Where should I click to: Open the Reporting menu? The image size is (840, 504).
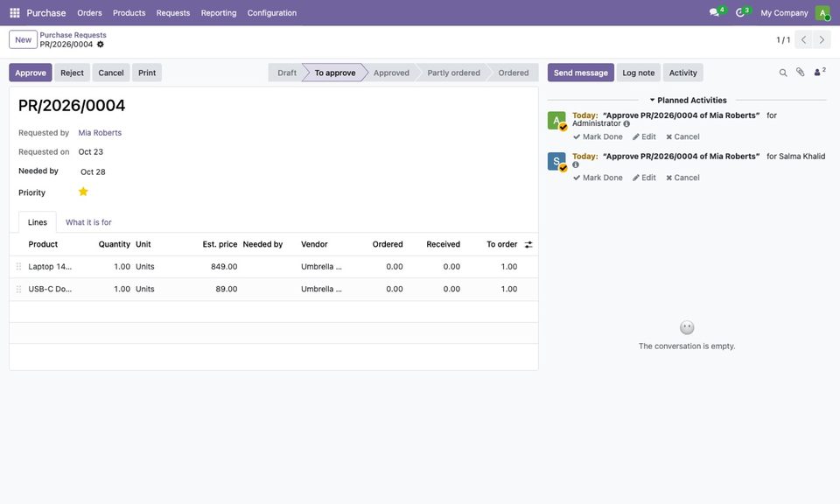(219, 12)
